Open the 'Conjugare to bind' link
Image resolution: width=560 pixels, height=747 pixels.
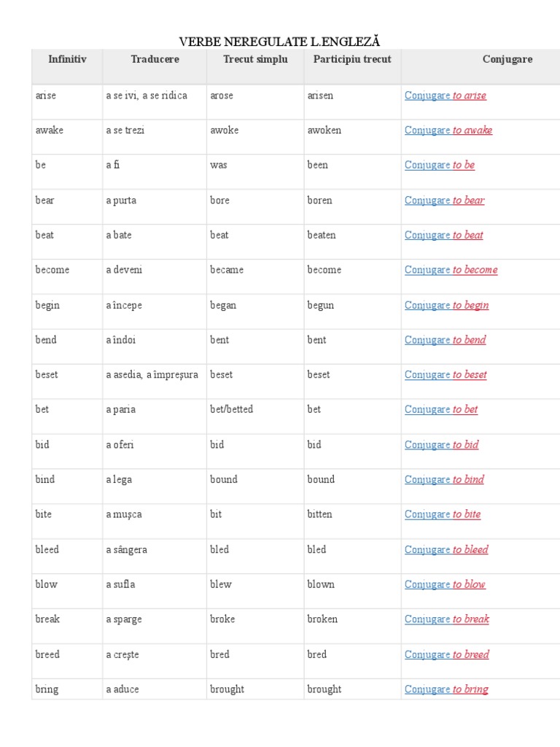(444, 480)
